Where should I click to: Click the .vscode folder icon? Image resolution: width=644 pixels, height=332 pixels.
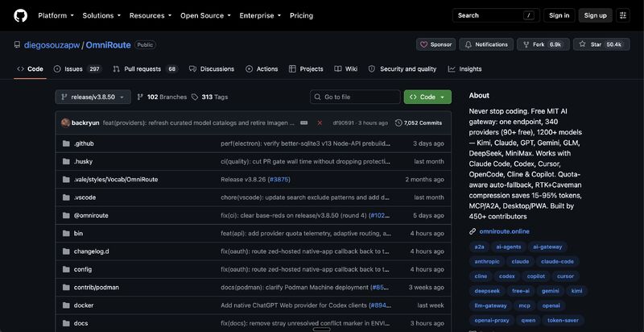[66, 197]
